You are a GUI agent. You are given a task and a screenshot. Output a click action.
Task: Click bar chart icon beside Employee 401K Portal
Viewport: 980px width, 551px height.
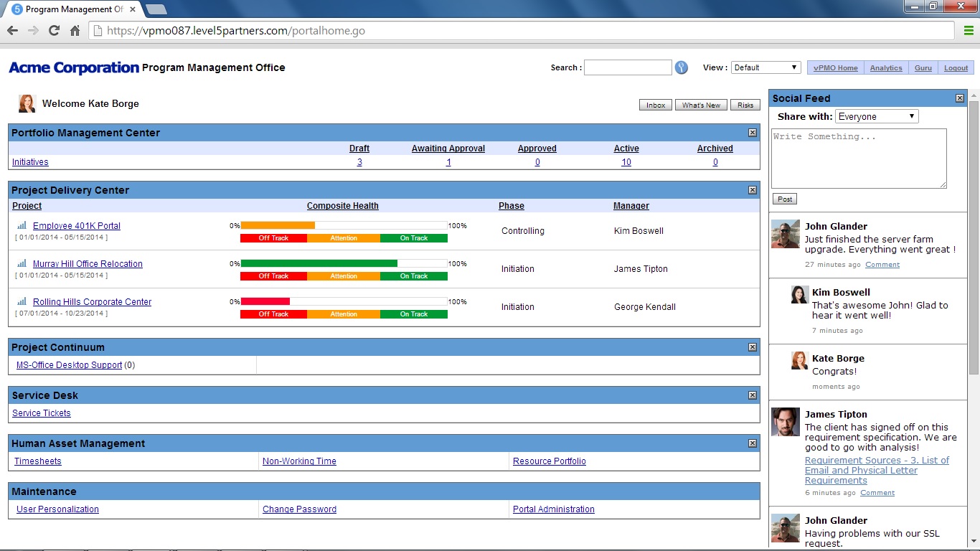coord(22,225)
